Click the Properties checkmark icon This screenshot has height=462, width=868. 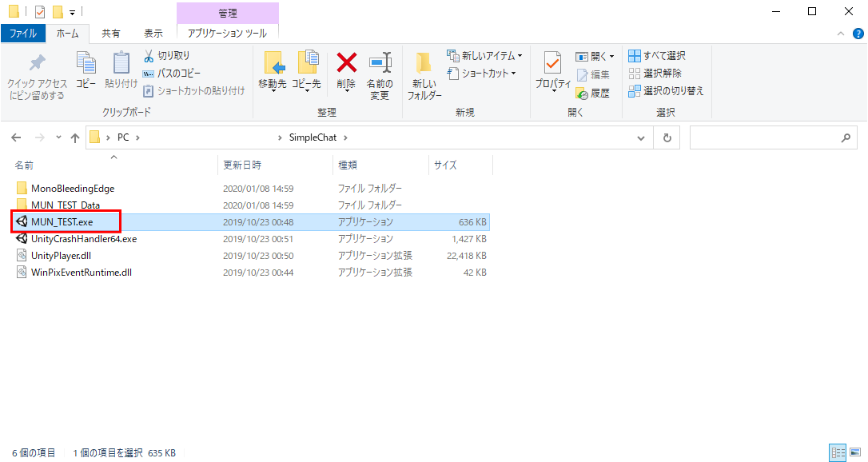[x=552, y=63]
